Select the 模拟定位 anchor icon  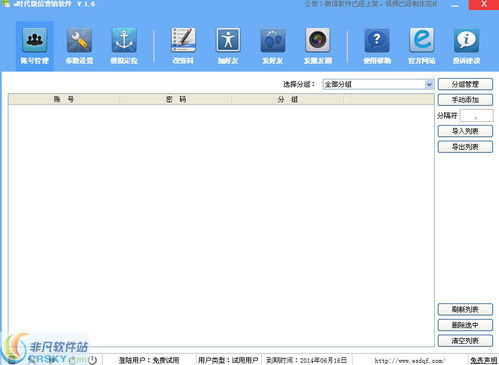coord(124,46)
